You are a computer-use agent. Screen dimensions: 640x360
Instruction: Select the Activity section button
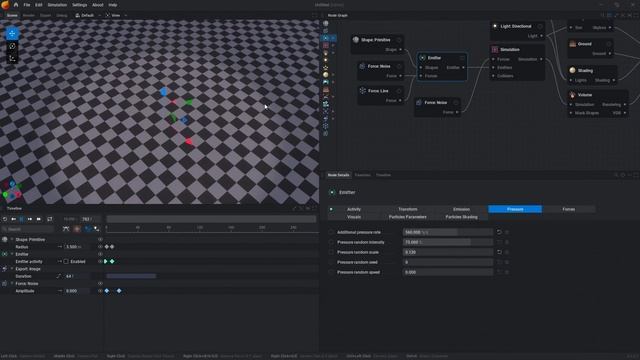(x=354, y=209)
